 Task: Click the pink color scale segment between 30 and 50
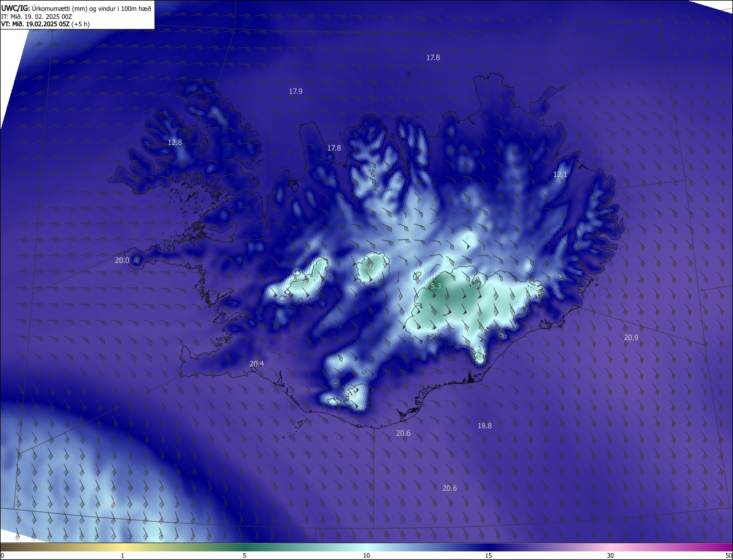pos(671,547)
